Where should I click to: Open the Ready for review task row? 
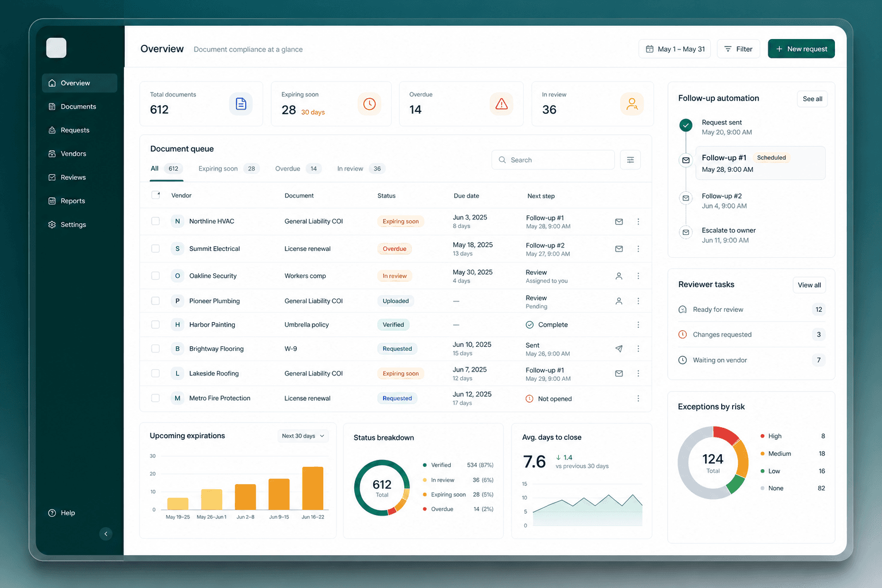(x=752, y=310)
